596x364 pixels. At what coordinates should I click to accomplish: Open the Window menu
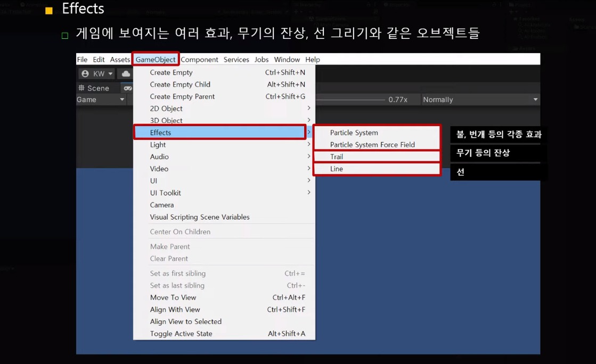coord(287,60)
